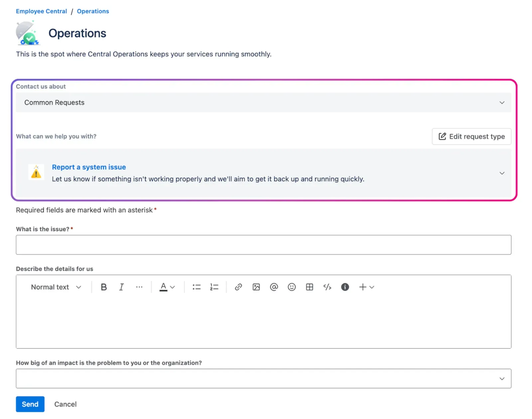Open the emoji picker icon
532x419 pixels.
point(292,287)
